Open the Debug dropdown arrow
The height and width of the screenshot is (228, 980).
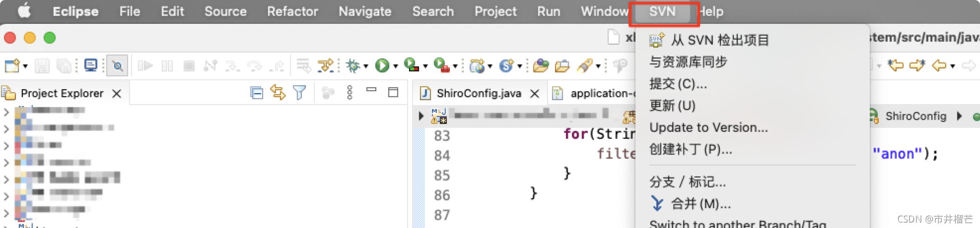click(x=366, y=66)
